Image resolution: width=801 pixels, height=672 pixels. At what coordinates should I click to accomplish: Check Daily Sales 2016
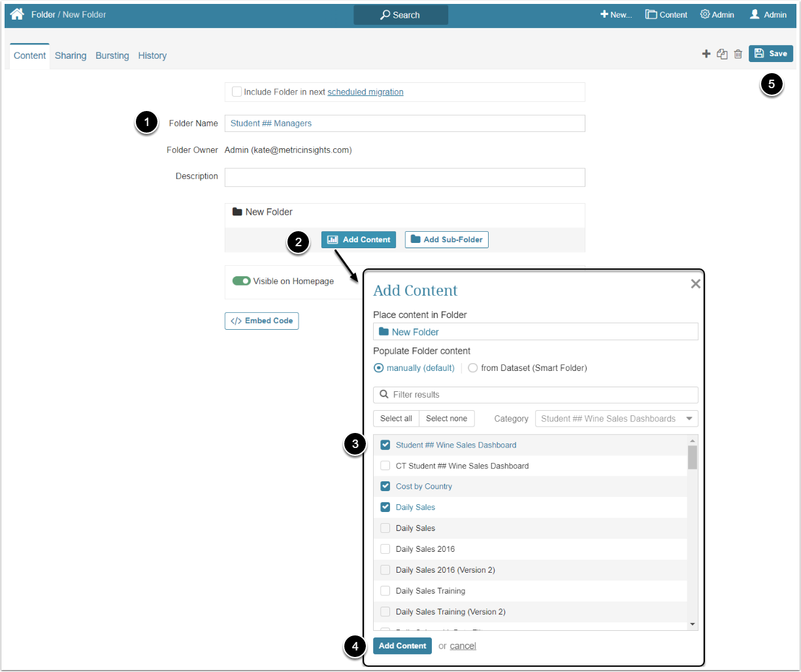pyautogui.click(x=385, y=549)
